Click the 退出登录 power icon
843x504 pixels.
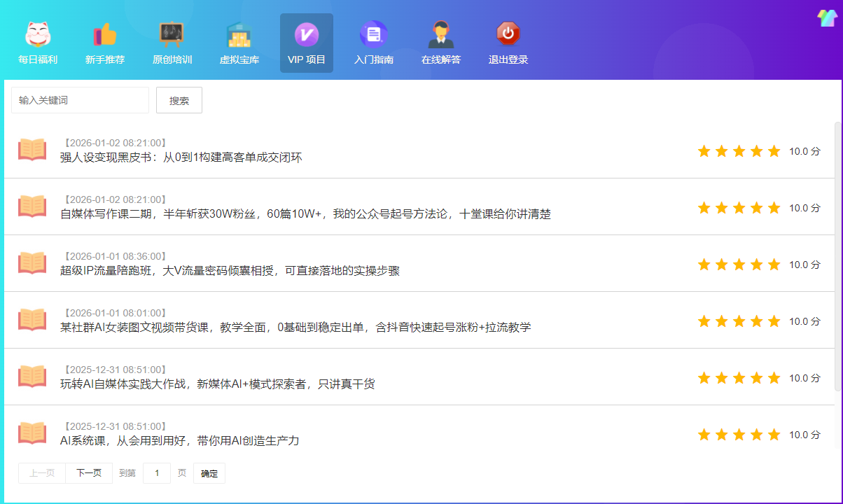tap(508, 34)
